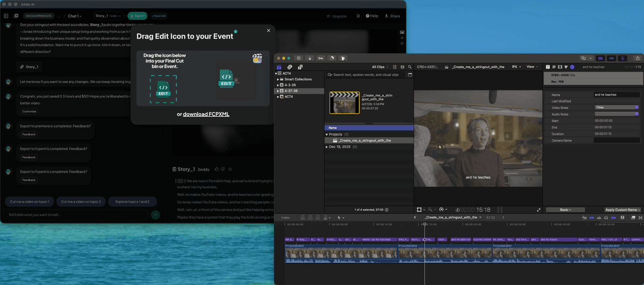Click the clip appearance filmstrip icon in timeline
The height and width of the screenshot is (285, 644).
tap(622, 218)
